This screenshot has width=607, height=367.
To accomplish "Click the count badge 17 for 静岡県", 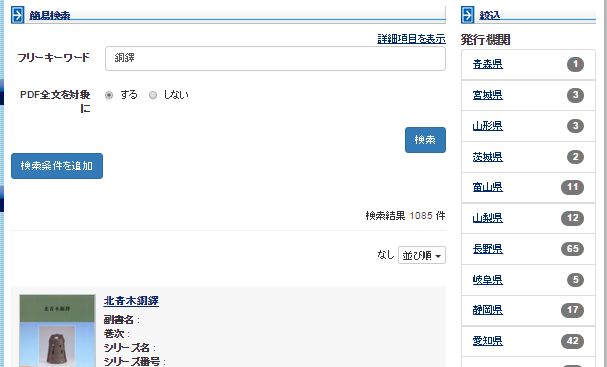I will coord(573,310).
